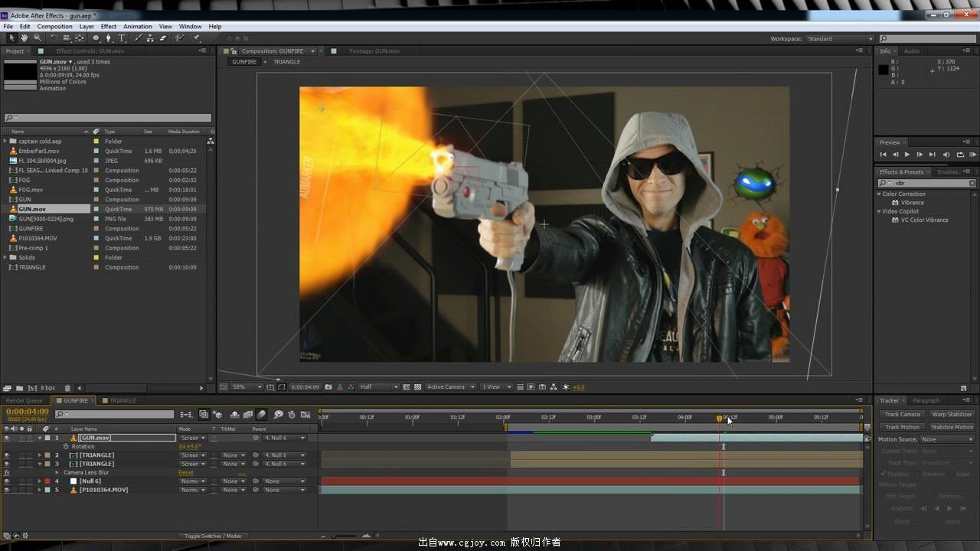Click the Frame Blending enable icon in timeline
The width and height of the screenshot is (980, 551).
(x=248, y=415)
